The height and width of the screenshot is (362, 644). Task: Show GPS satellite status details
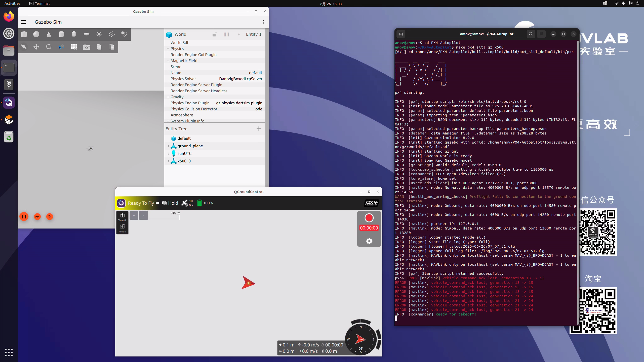tap(187, 203)
